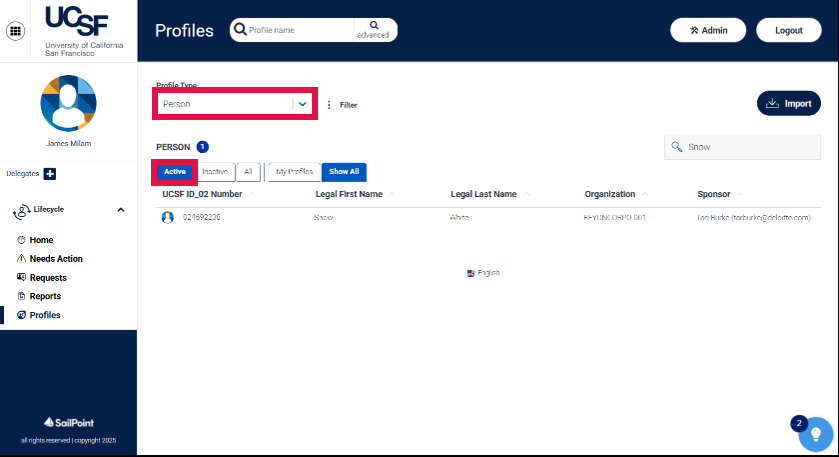Add a delegate with the plus icon
Image resolution: width=839 pixels, height=457 pixels.
tap(50, 173)
